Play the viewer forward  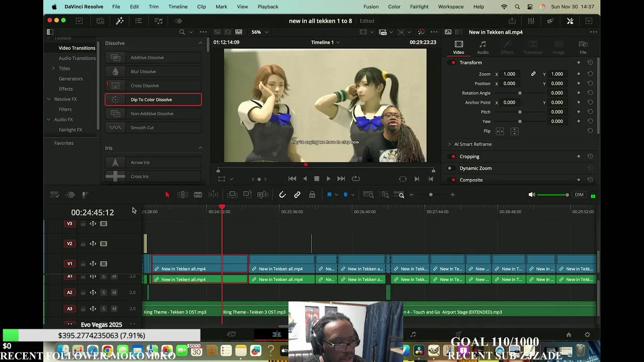(x=329, y=178)
